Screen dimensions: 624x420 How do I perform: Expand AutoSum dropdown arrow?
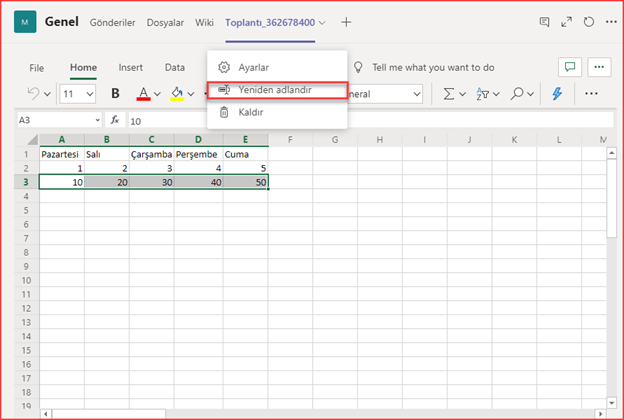[x=462, y=94]
